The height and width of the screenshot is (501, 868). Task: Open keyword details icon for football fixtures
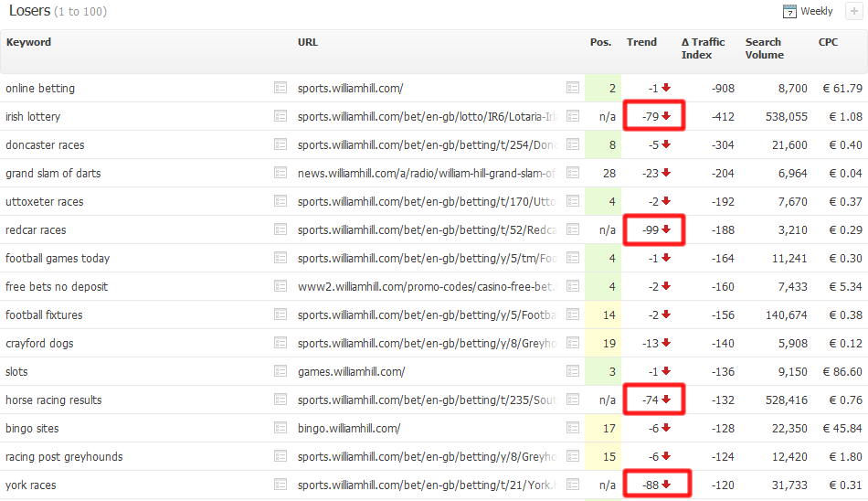tap(281, 314)
